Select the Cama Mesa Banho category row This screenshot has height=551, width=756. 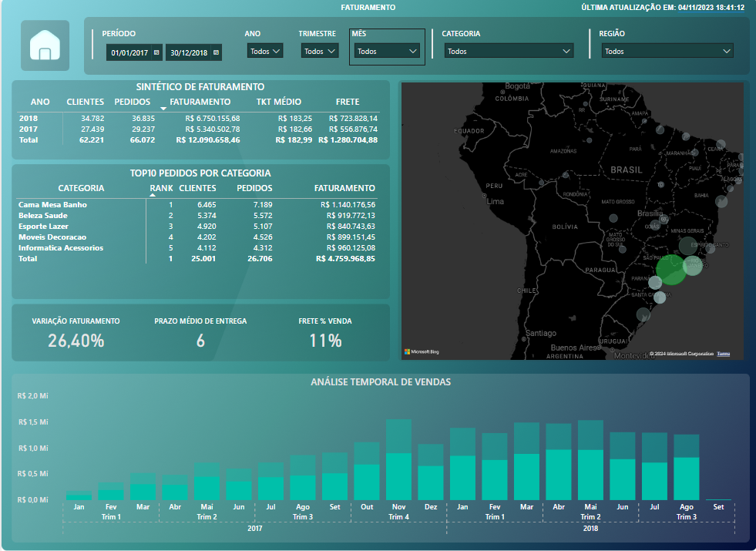pyautogui.click(x=197, y=204)
